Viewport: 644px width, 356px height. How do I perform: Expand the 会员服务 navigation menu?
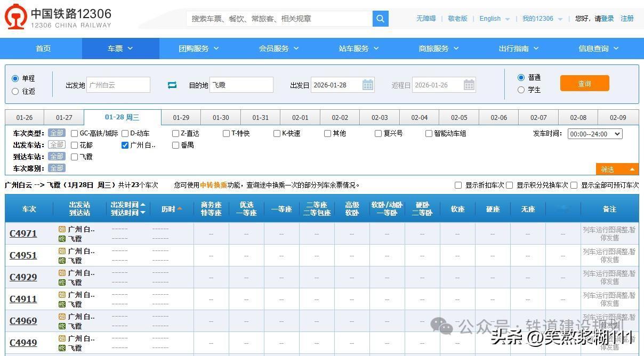pyautogui.click(x=279, y=48)
